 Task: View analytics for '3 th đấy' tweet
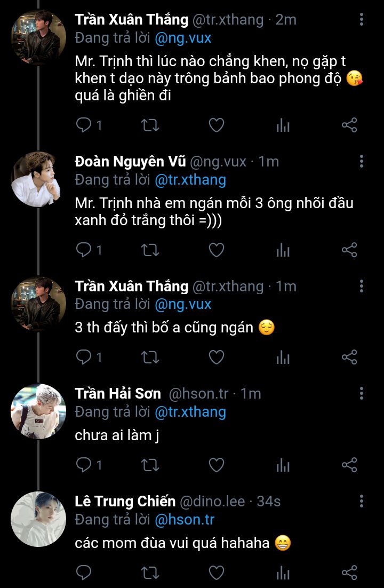[283, 357]
